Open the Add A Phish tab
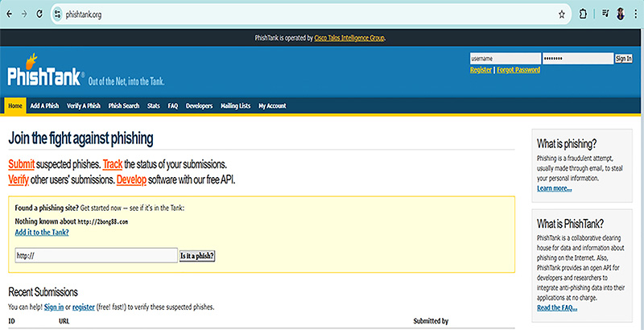 pos(45,106)
